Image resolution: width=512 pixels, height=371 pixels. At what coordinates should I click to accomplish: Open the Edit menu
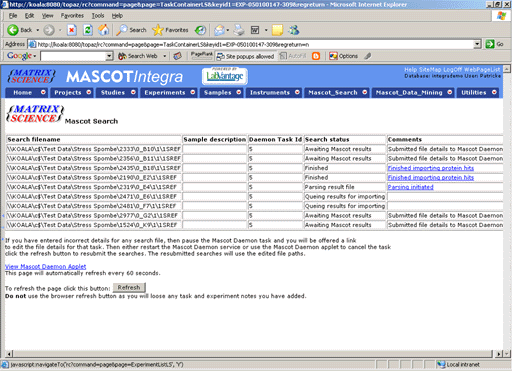point(29,16)
